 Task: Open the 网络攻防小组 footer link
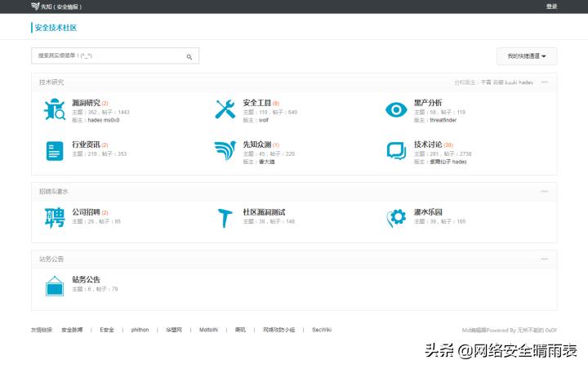coord(278,330)
